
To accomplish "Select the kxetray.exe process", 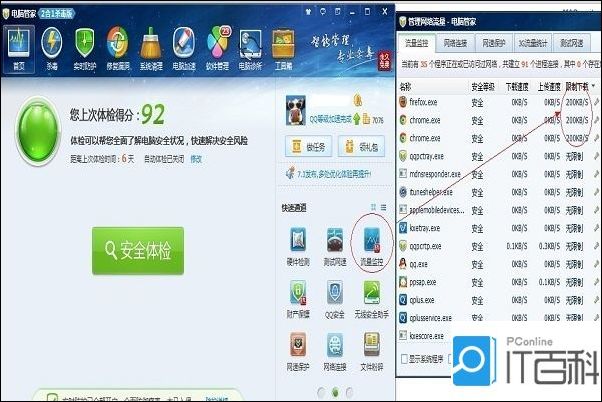I will click(499, 228).
